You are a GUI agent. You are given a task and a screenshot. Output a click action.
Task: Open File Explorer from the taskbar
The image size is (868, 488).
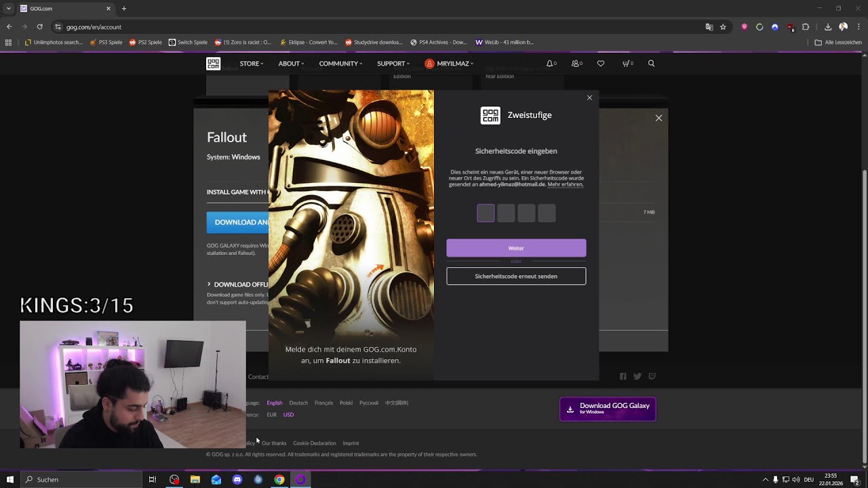195,480
